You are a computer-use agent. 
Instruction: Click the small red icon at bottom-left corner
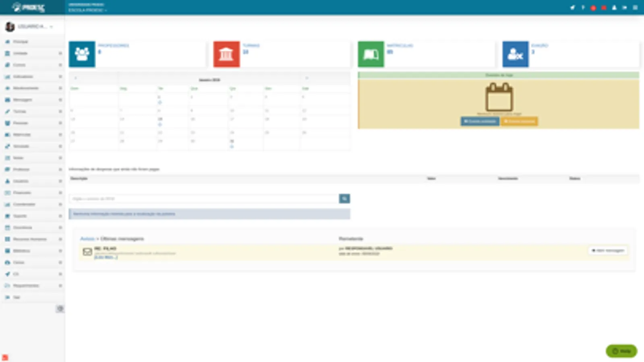tap(5, 357)
